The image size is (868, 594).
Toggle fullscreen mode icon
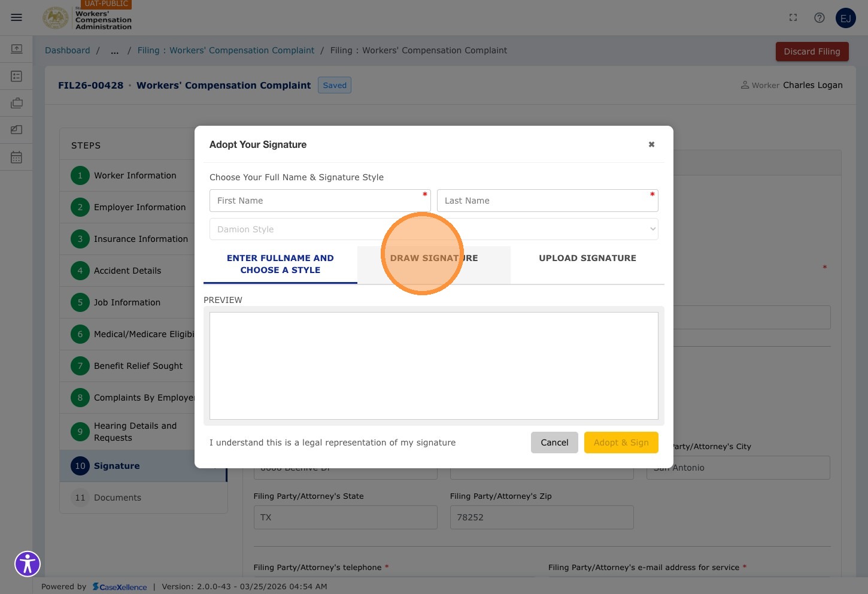(x=793, y=17)
